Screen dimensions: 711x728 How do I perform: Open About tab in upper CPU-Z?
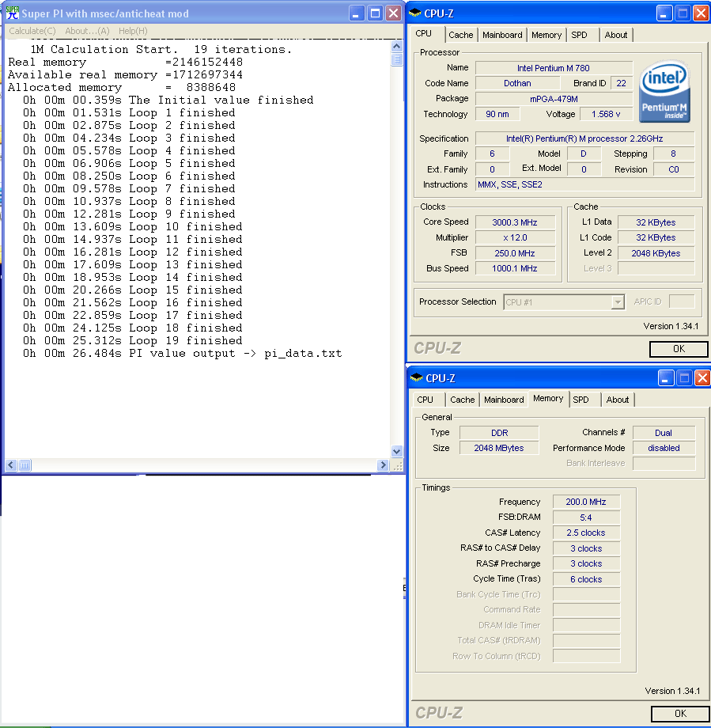[x=616, y=35]
